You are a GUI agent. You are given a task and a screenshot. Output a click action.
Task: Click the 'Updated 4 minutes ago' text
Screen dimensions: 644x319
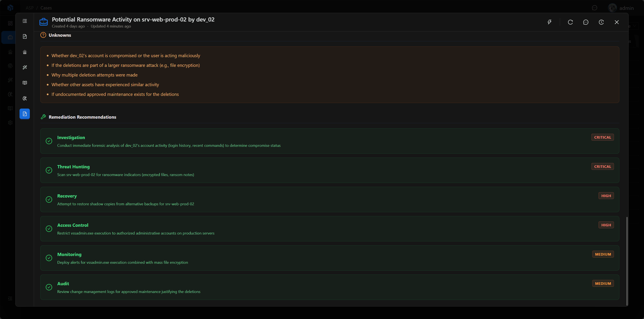pyautogui.click(x=111, y=26)
